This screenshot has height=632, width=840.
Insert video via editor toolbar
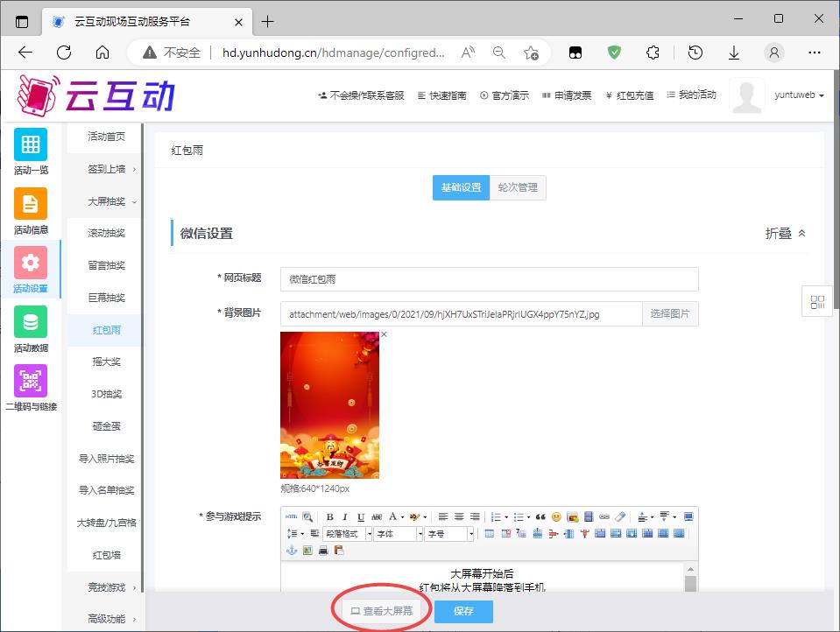(589, 516)
